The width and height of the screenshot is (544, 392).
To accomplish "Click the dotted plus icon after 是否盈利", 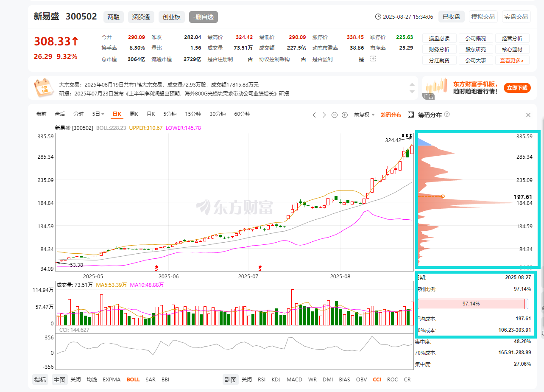I will pos(373,59).
